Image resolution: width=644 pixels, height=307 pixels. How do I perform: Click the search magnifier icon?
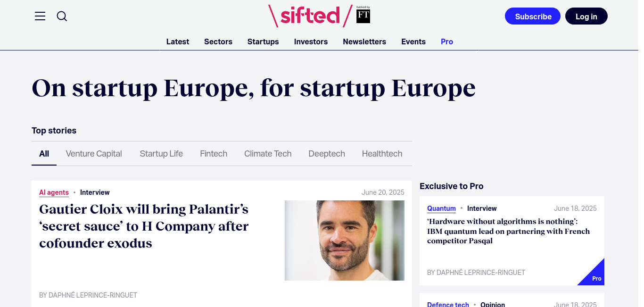click(62, 17)
